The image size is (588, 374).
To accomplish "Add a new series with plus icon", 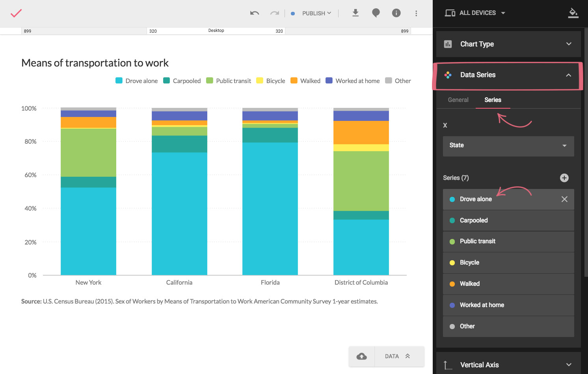I will pyautogui.click(x=564, y=178).
